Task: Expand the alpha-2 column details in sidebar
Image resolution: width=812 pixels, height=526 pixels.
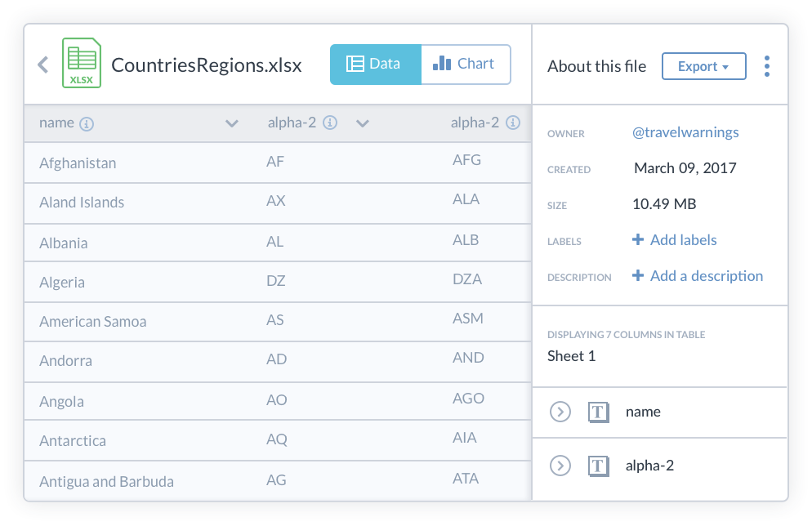Action: [x=560, y=466]
